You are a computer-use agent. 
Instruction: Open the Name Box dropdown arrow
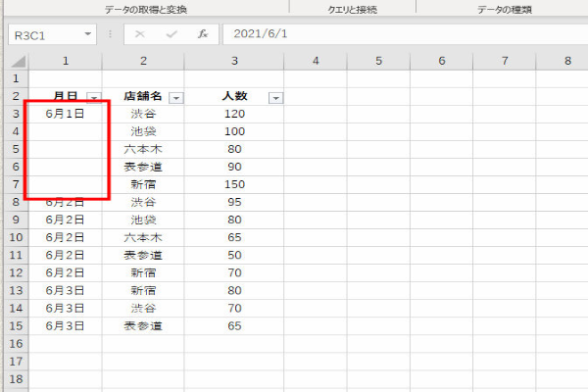click(89, 33)
